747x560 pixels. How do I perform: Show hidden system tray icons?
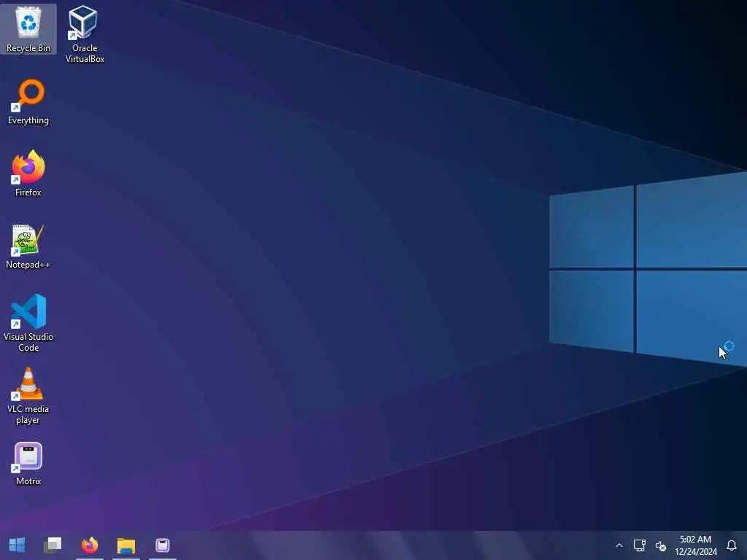point(619,545)
